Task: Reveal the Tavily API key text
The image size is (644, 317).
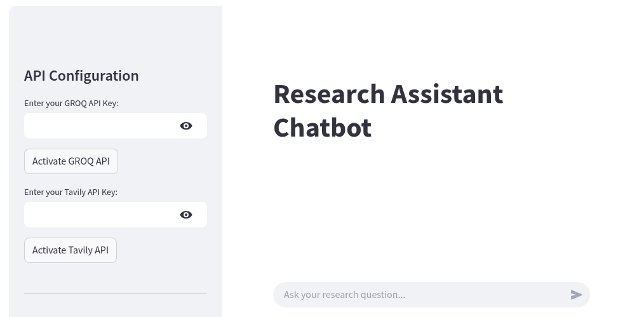Action: [x=186, y=215]
